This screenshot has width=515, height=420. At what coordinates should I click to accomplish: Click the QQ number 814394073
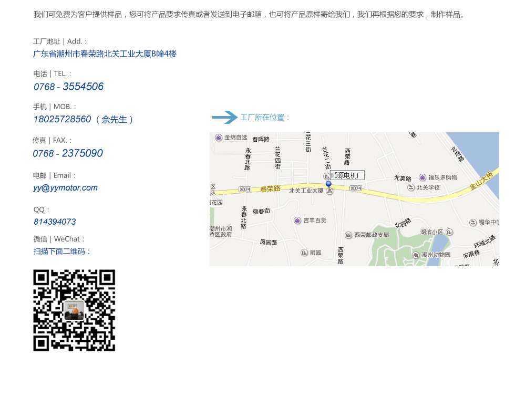[x=55, y=222]
